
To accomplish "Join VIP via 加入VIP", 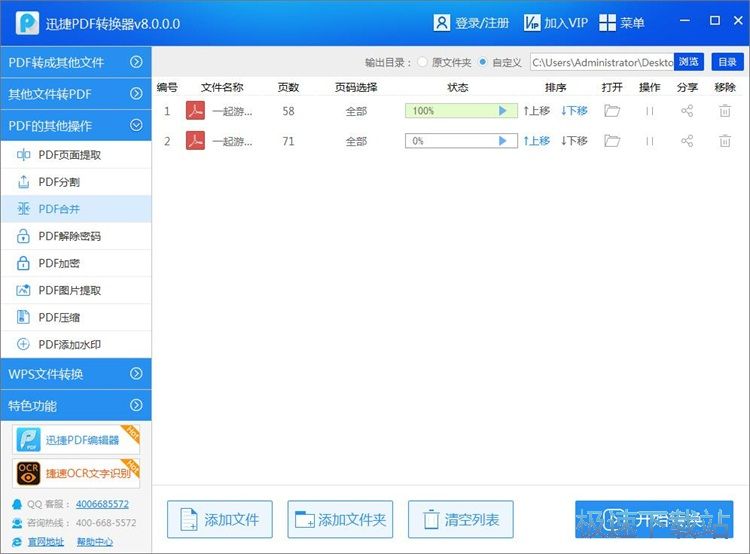I will 555,22.
